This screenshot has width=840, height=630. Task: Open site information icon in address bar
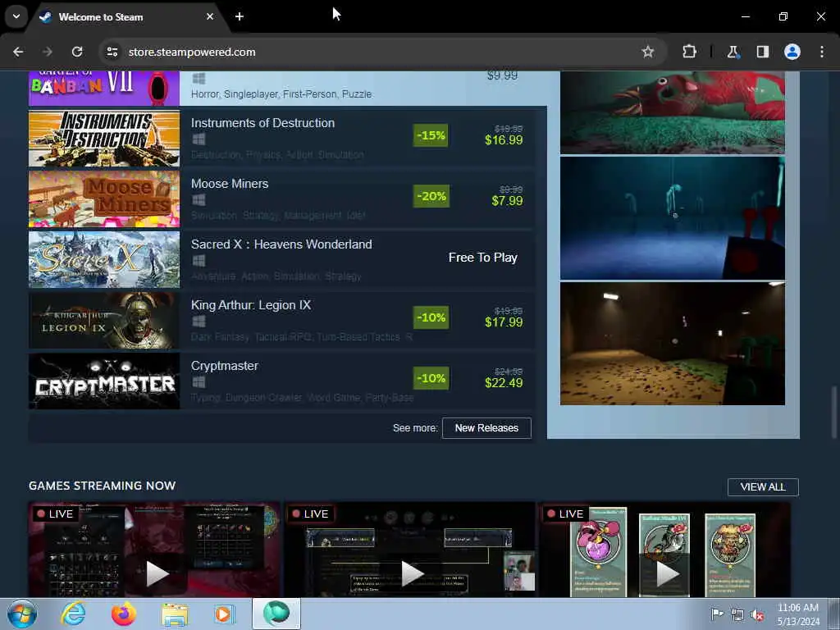(x=112, y=52)
